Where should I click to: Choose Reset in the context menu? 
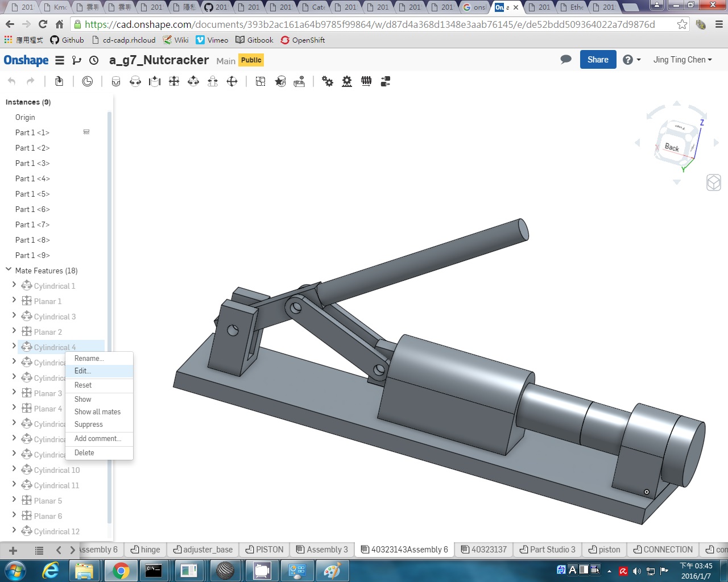pyautogui.click(x=100, y=385)
